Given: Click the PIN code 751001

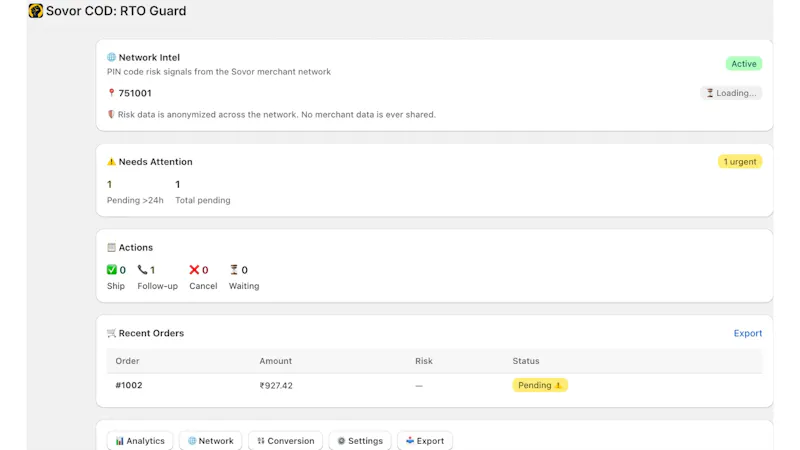Looking at the screenshot, I should click(135, 93).
